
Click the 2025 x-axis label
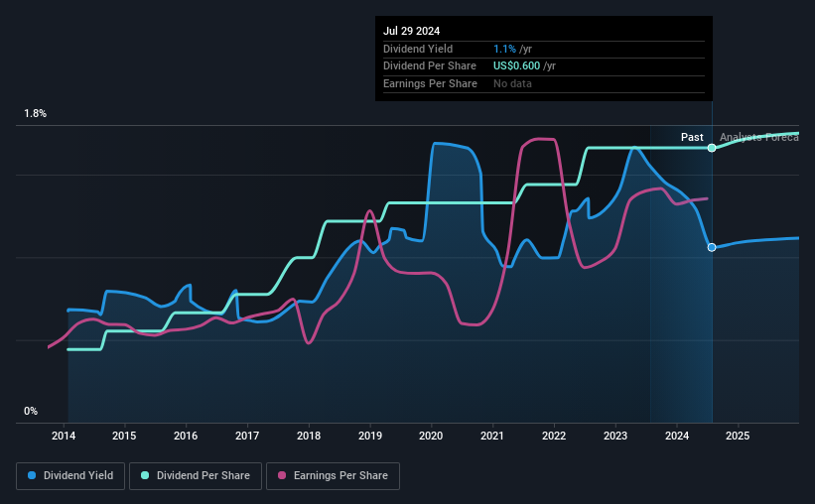(738, 436)
